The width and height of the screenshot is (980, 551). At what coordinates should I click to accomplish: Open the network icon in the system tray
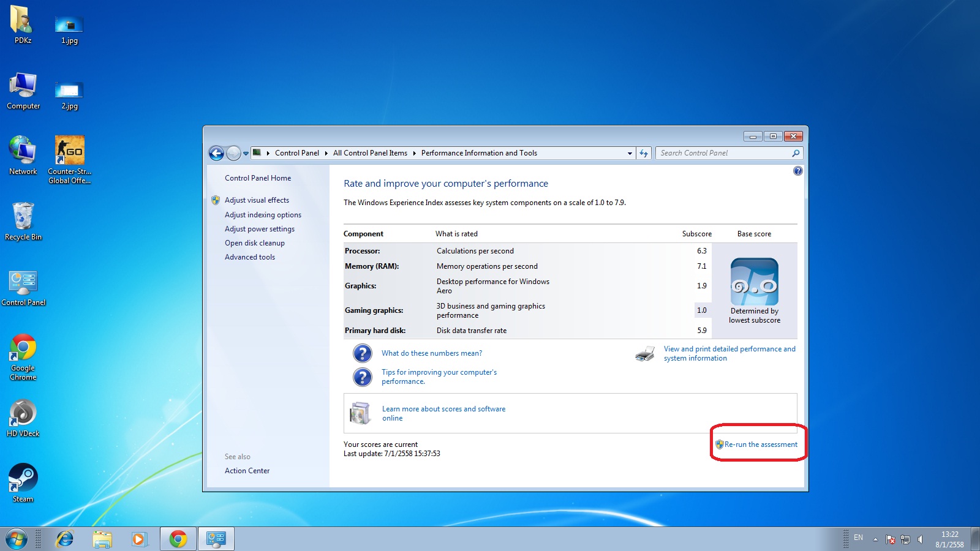tap(905, 539)
